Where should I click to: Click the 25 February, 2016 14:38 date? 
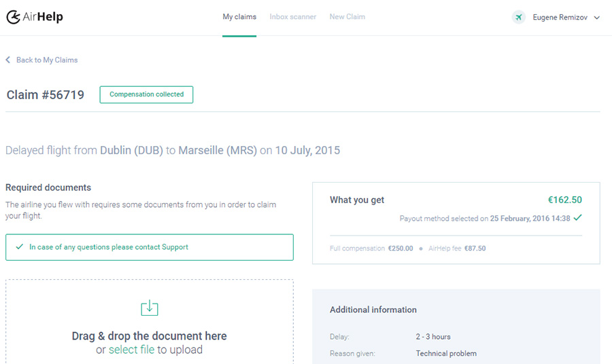click(x=530, y=219)
